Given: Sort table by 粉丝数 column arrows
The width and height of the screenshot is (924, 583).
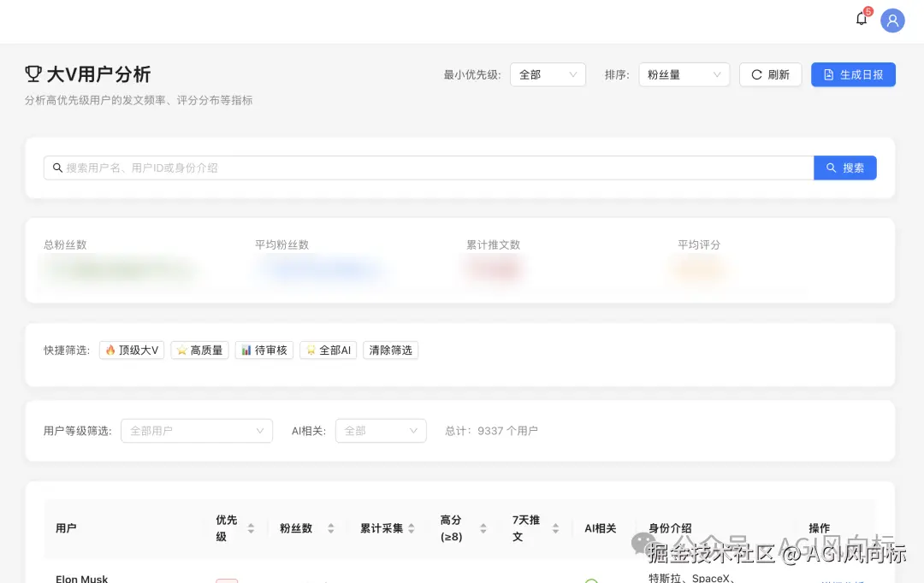Looking at the screenshot, I should [x=331, y=528].
